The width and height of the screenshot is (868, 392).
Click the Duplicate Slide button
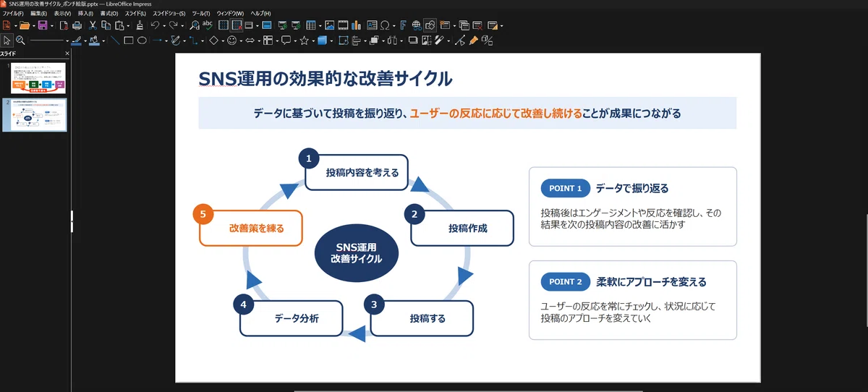pos(464,25)
